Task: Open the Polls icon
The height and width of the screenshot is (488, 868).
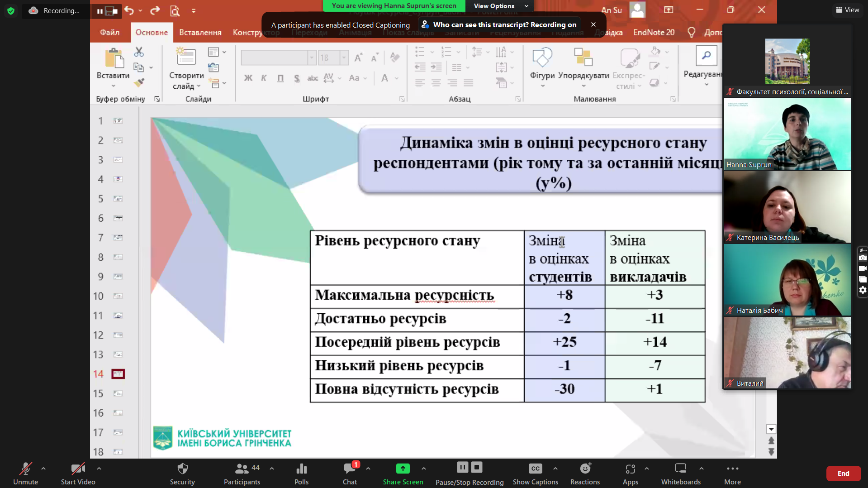Action: point(301,473)
